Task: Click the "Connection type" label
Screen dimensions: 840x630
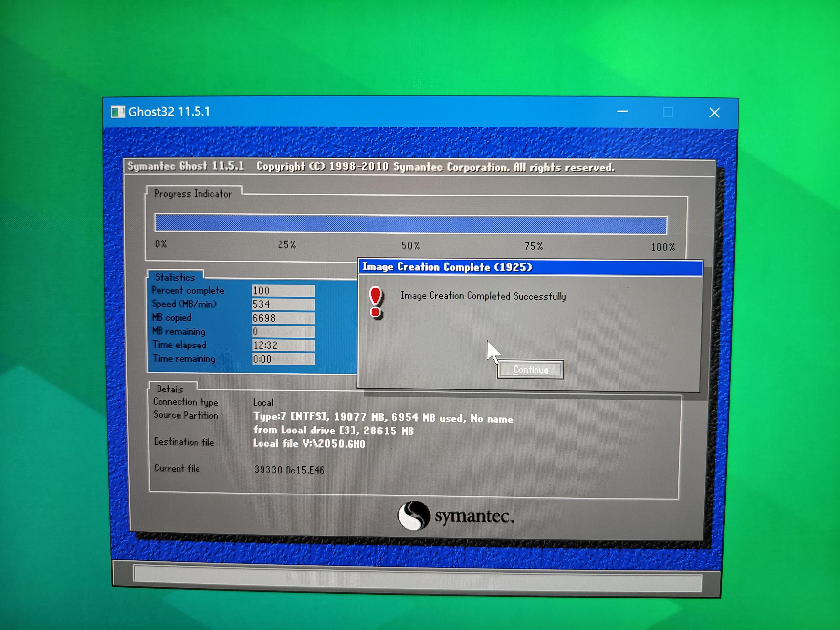Action: click(186, 402)
